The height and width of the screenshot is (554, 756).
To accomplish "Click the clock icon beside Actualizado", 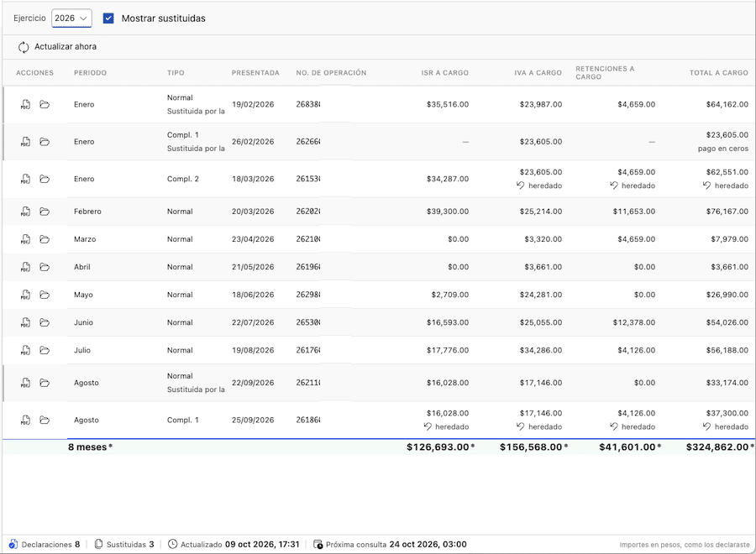I will coord(172,545).
